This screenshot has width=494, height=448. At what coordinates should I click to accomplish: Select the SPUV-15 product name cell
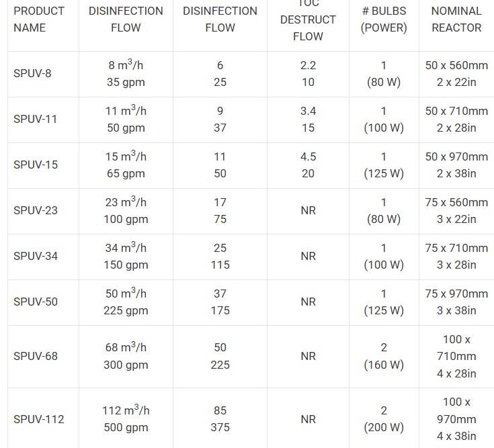(36, 165)
